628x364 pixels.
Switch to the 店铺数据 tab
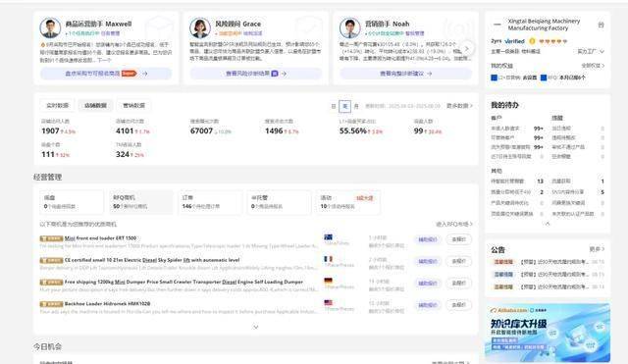(x=95, y=105)
